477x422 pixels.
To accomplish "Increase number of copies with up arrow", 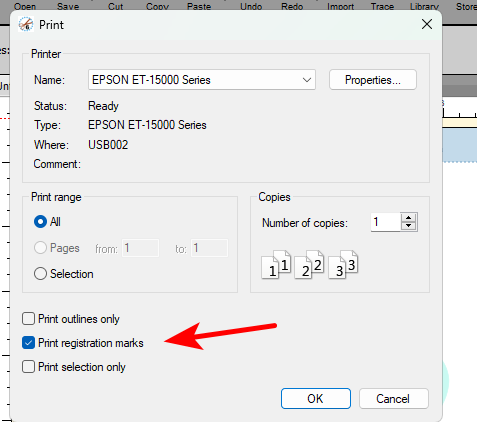I will (x=409, y=218).
